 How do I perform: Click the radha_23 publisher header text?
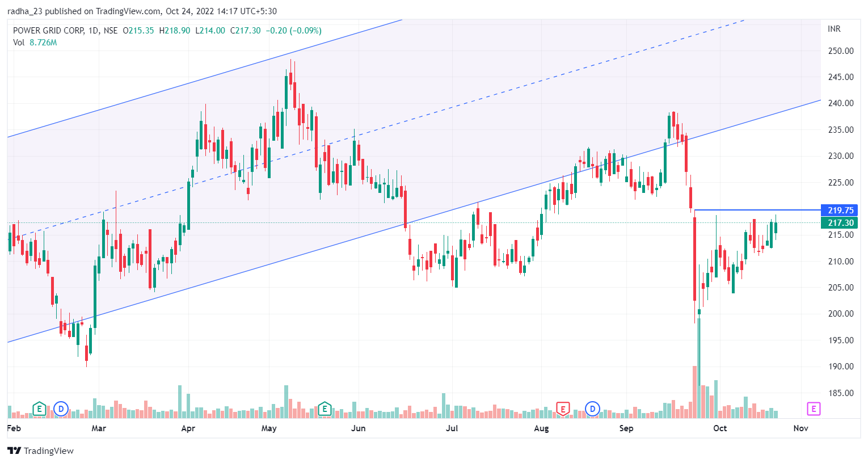(25, 11)
